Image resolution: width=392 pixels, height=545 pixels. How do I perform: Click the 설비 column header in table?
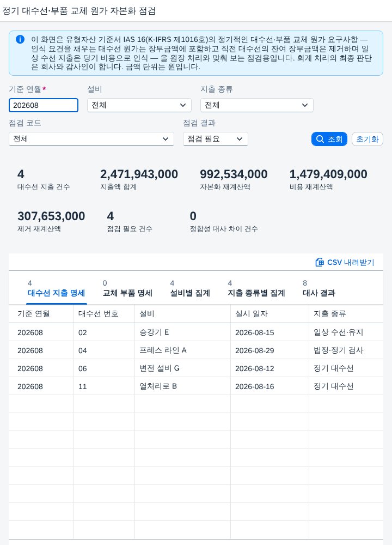182,314
